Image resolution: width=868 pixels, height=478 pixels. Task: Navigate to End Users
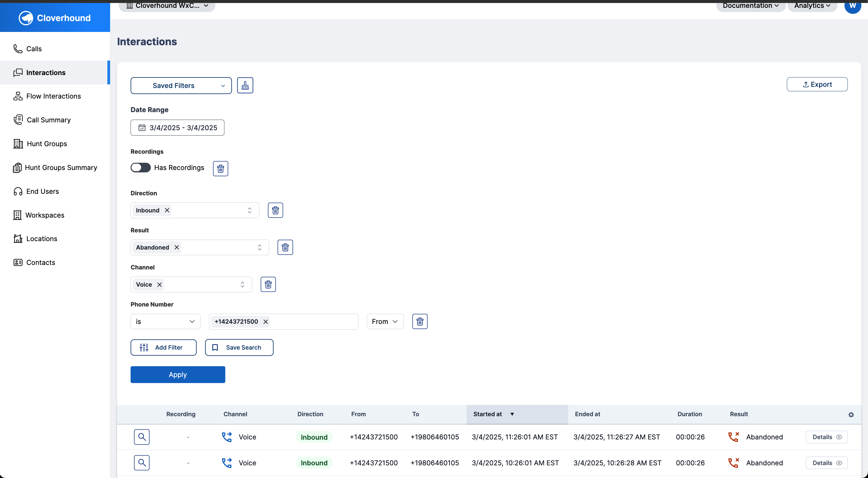click(x=55, y=191)
